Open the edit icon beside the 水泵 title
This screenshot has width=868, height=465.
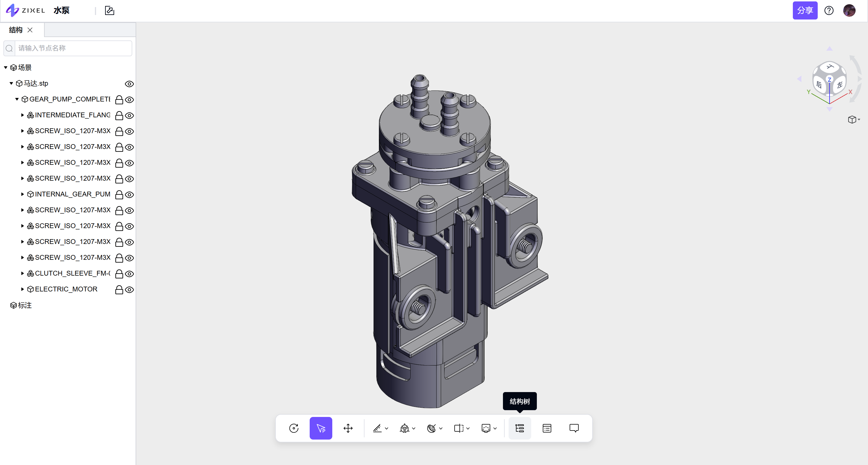pos(110,11)
